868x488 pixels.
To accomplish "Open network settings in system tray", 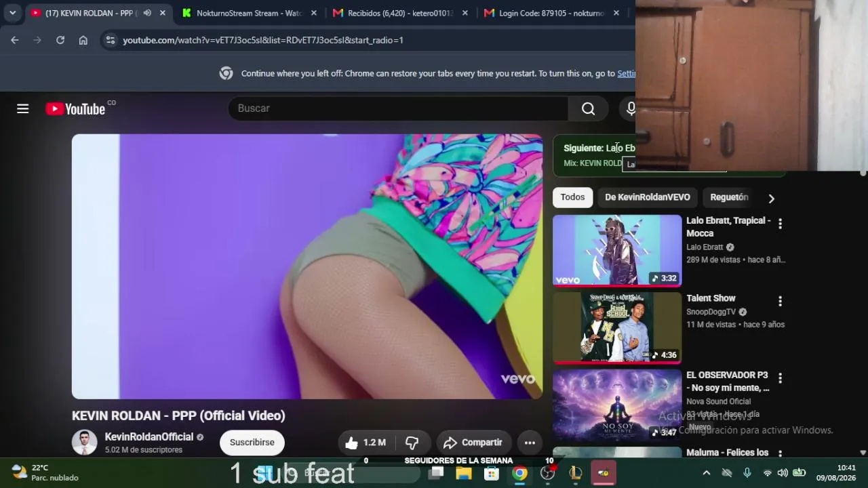I will (767, 473).
